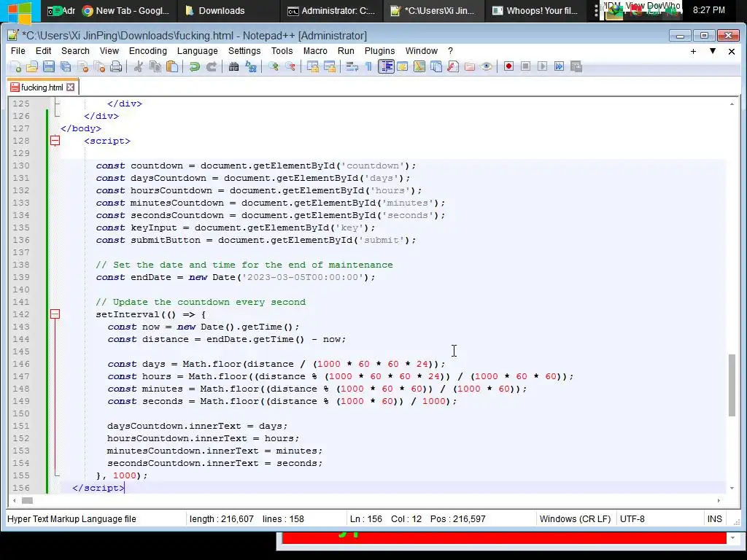Start macro recording with the red dot
Image resolution: width=747 pixels, height=560 pixels.
508,66
